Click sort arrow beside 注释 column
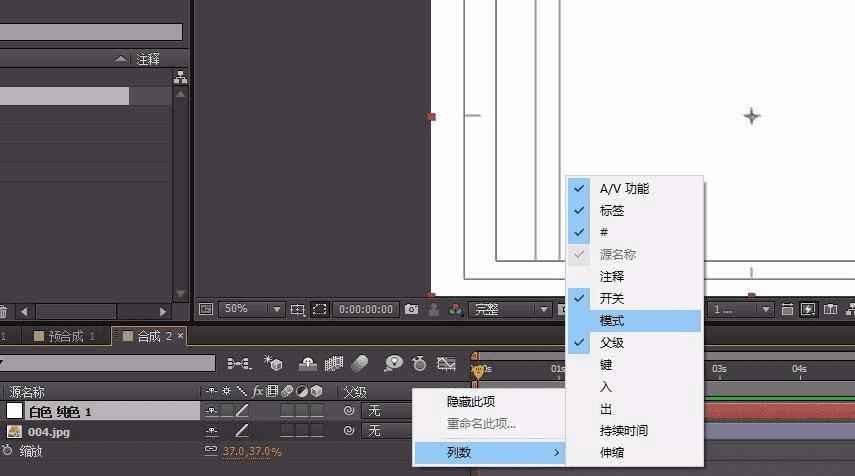This screenshot has width=855, height=476. pyautogui.click(x=121, y=58)
